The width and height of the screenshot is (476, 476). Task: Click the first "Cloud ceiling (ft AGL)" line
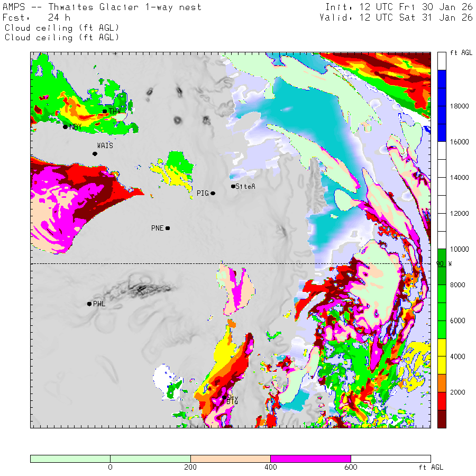pyautogui.click(x=62, y=28)
